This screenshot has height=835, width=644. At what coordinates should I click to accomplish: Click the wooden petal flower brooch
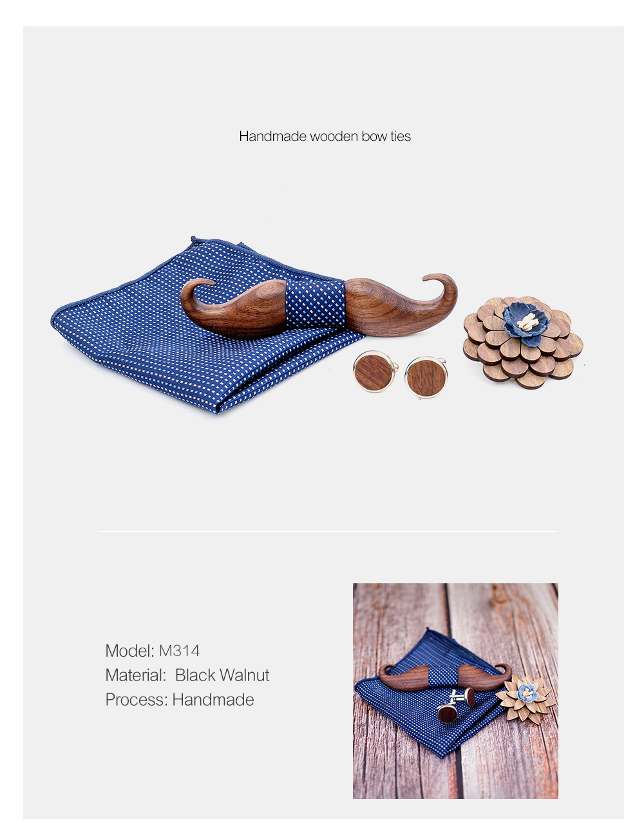tap(523, 342)
